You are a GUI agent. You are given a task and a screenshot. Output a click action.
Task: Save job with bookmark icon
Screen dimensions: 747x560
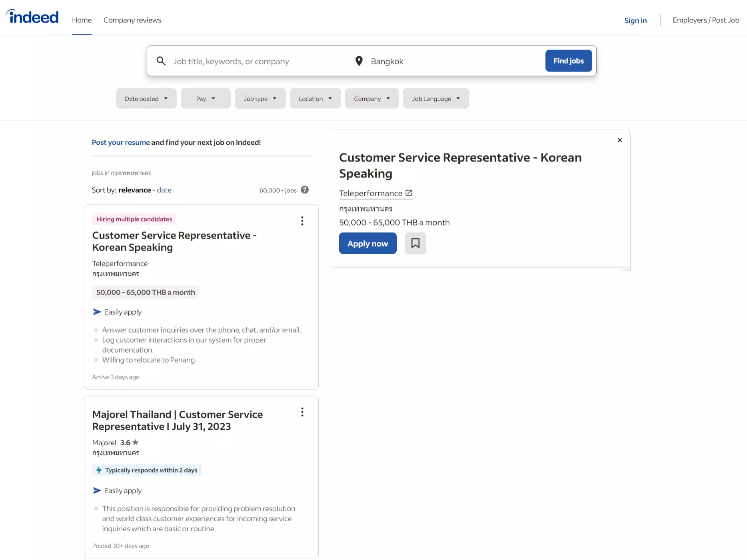(415, 243)
